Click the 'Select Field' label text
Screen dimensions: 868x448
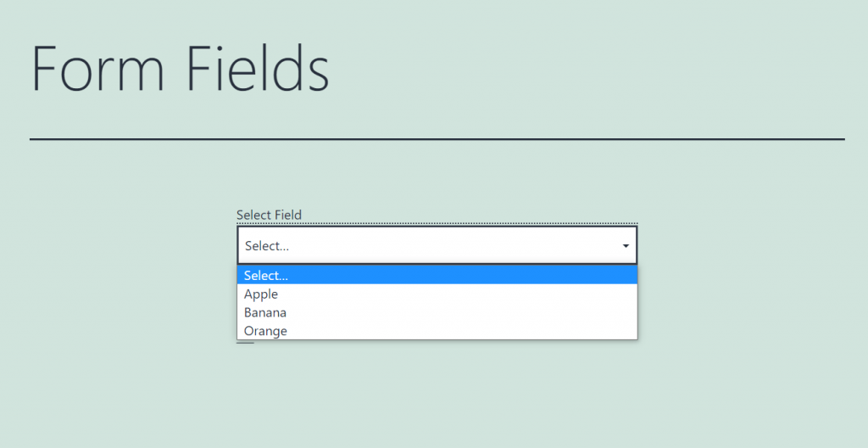269,215
